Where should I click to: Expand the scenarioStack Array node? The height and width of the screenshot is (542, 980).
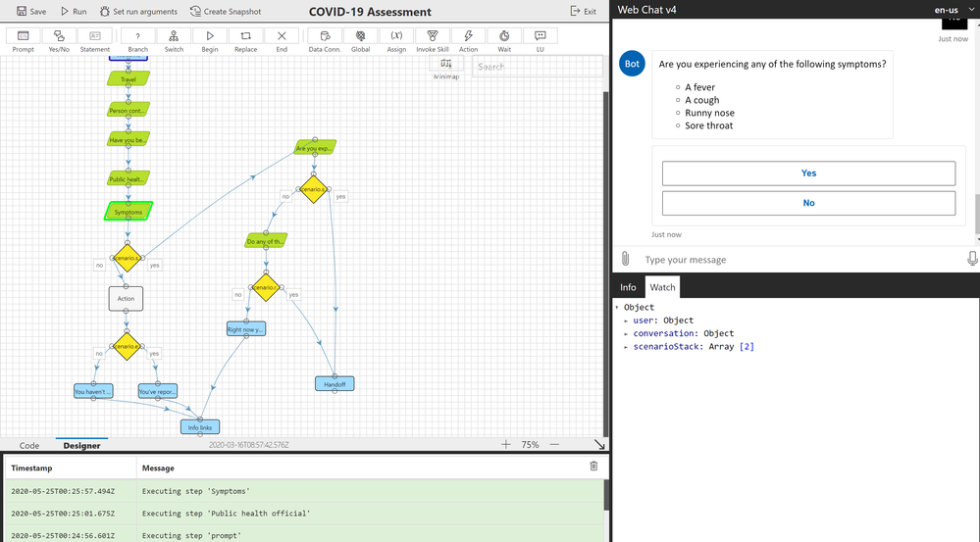click(x=626, y=347)
